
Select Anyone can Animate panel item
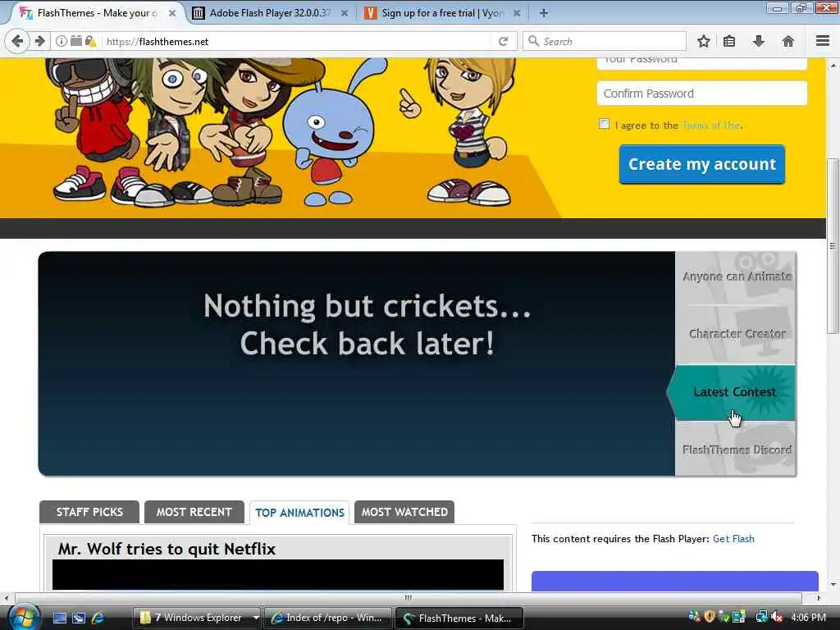[736, 277]
